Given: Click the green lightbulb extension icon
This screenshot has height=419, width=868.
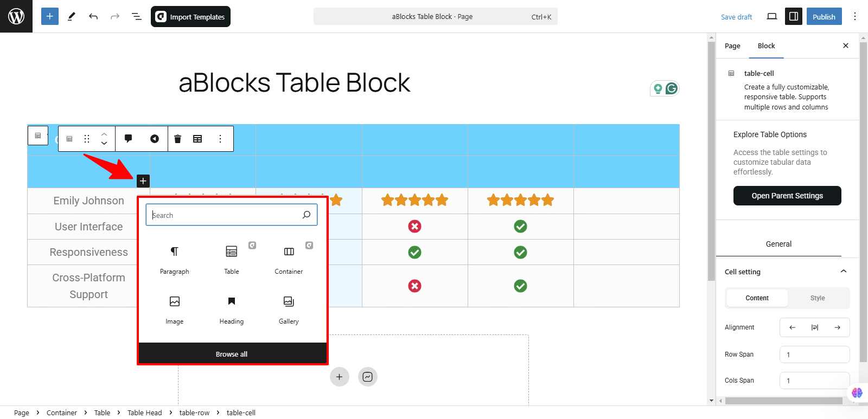Looking at the screenshot, I should (658, 88).
